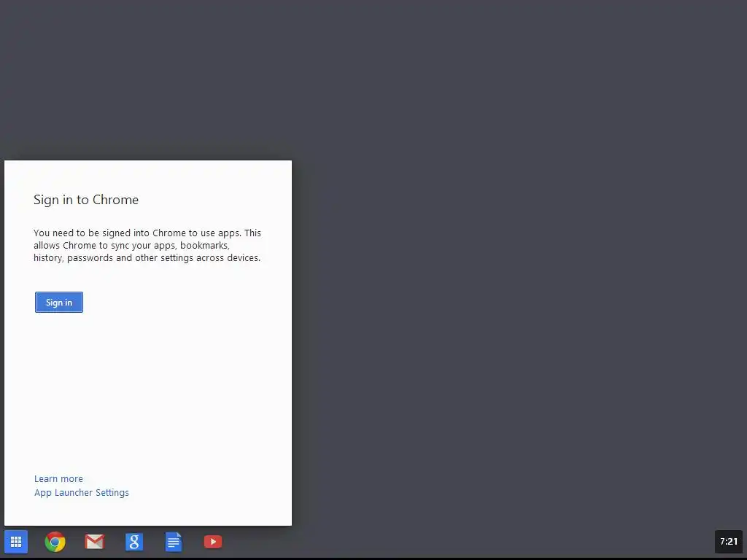The width and height of the screenshot is (747, 560).
Task: Click the 'Sign in to Chrome' heading
Action: [x=86, y=200]
